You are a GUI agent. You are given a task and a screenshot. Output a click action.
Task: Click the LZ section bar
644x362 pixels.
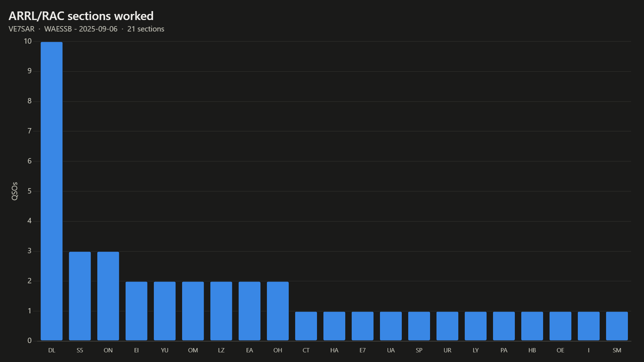point(221,311)
